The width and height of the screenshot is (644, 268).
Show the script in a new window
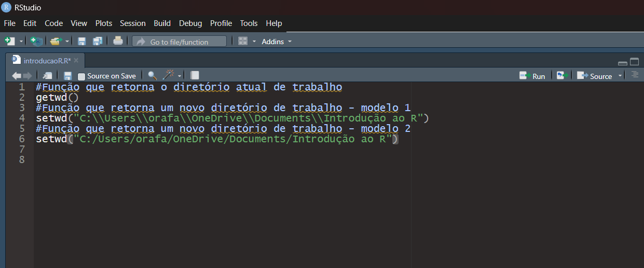[x=47, y=76]
